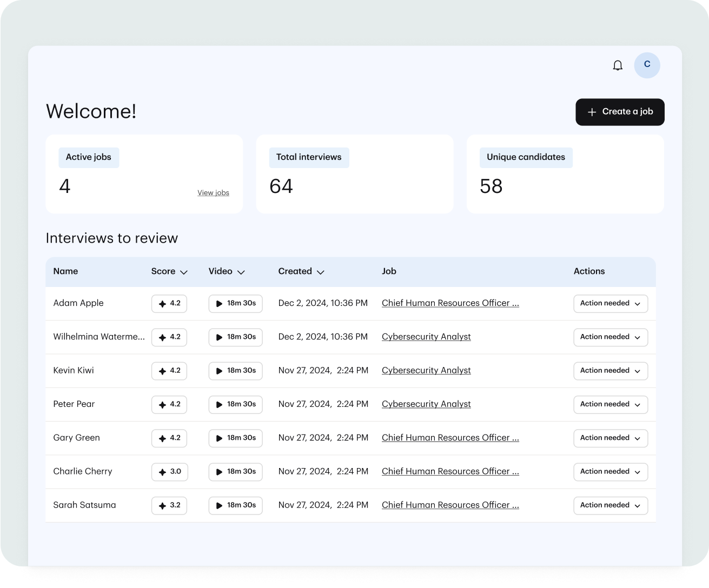Viewport: 709px width, 588px height.
Task: Click the plus icon on Create a job
Action: coord(591,112)
